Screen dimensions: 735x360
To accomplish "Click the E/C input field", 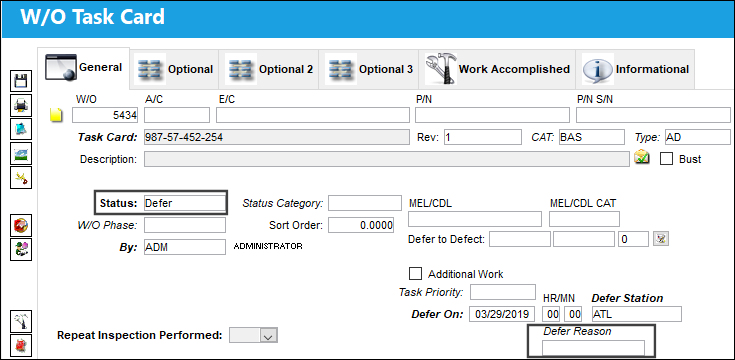I will (313, 115).
